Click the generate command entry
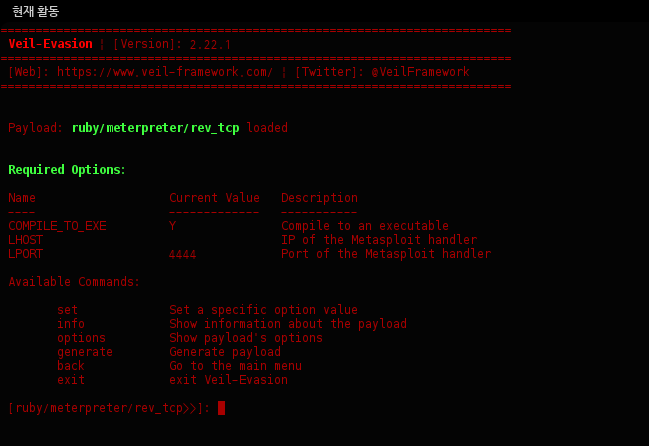 [85, 352]
